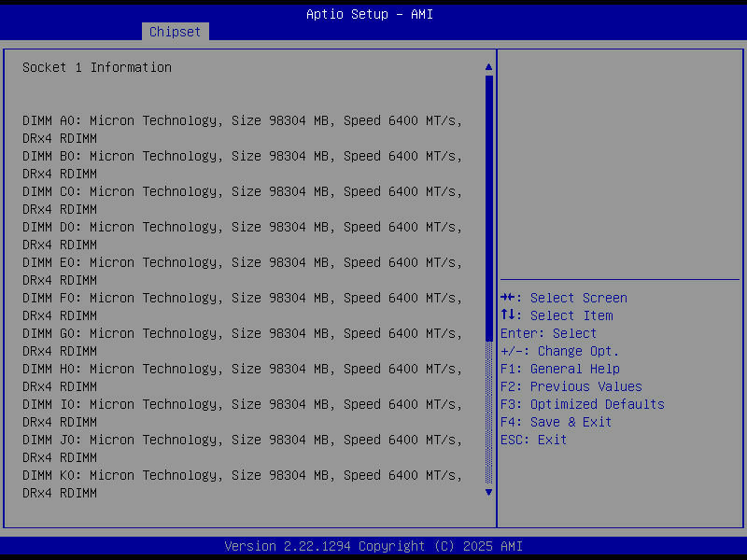The width and height of the screenshot is (747, 560).
Task: Select the DIMM G0 memory entry
Action: click(245, 332)
